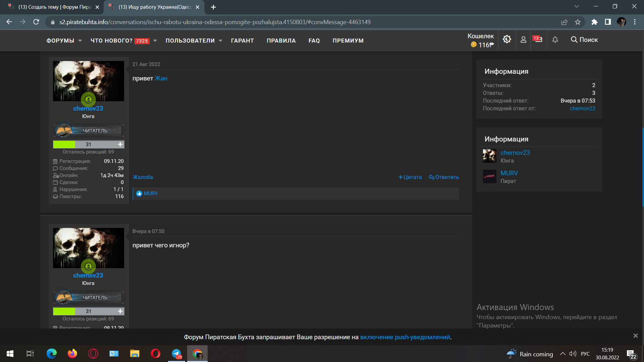This screenshot has height=362, width=644.
Task: Open the notifications bell icon
Action: coord(555,40)
